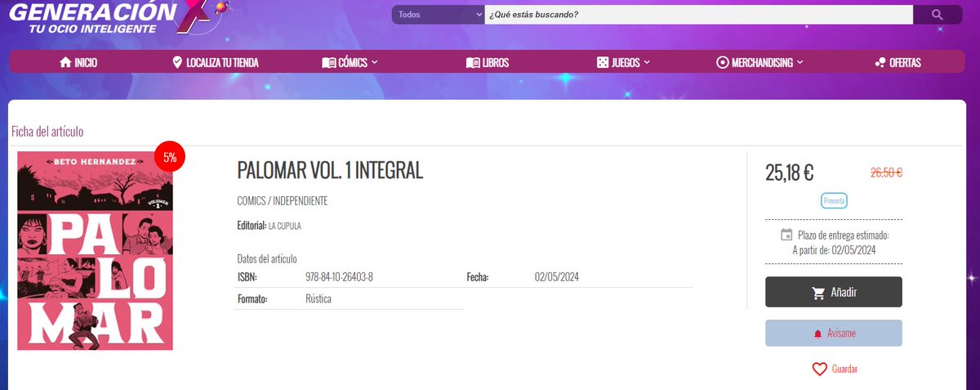Expand the Cómics chevron arrow
The image size is (980, 390).
pos(374,62)
